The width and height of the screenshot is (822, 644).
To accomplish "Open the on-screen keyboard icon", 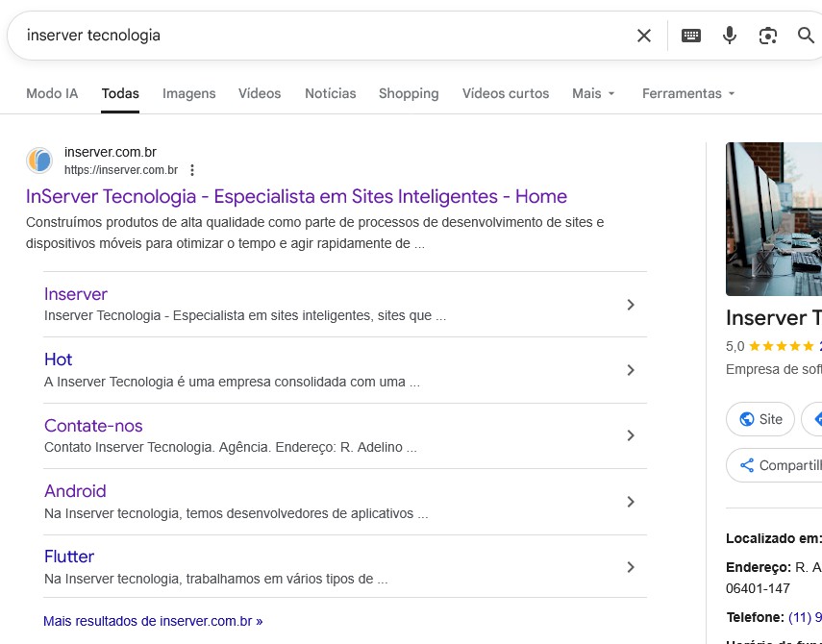I will click(x=691, y=36).
